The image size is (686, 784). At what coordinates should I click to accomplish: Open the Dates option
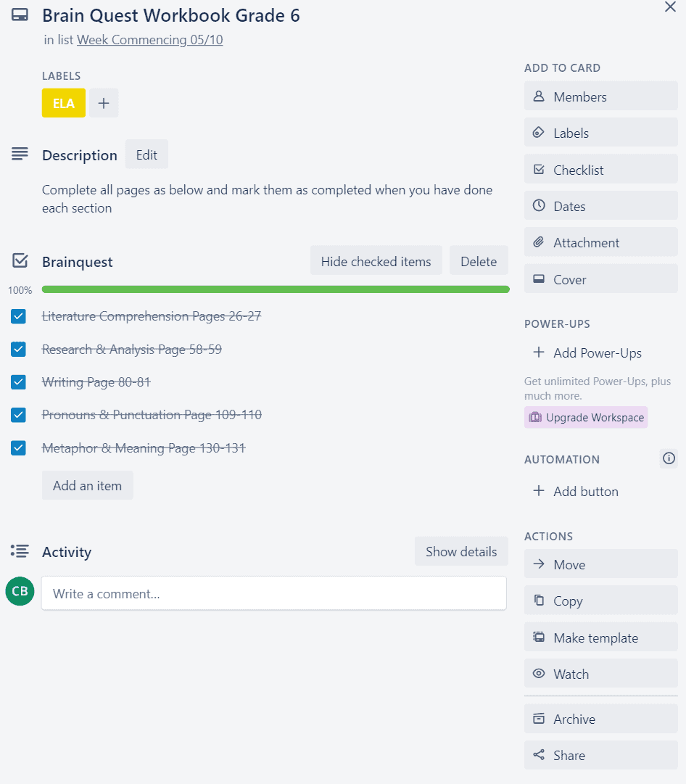601,206
